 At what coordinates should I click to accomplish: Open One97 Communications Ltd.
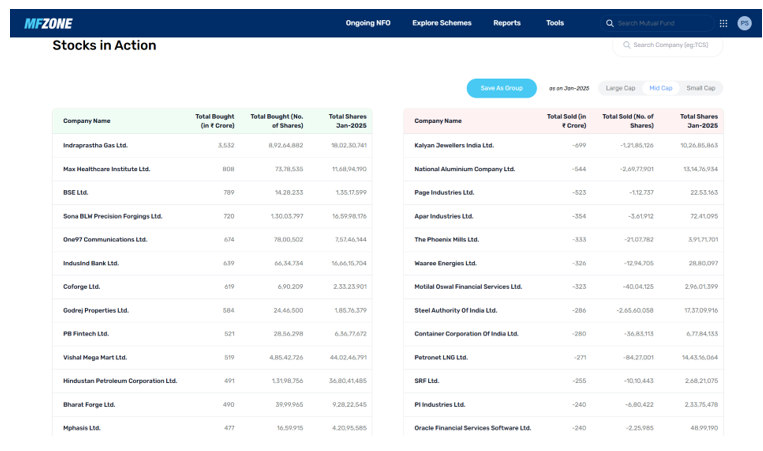click(x=105, y=240)
